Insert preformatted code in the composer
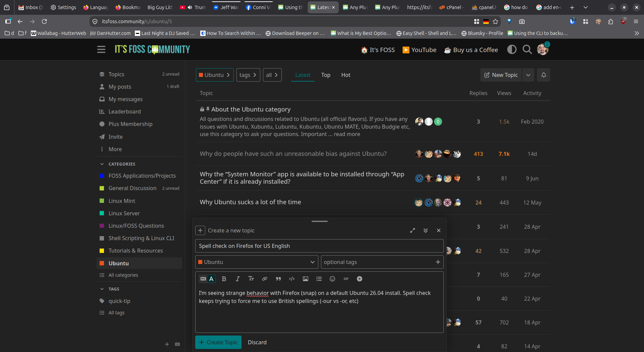 pos(292,279)
